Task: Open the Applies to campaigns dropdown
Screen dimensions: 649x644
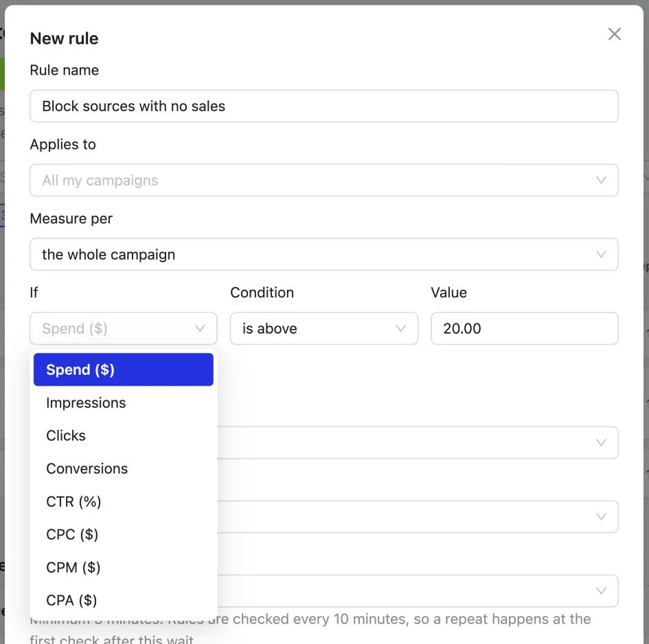Action: point(323,180)
